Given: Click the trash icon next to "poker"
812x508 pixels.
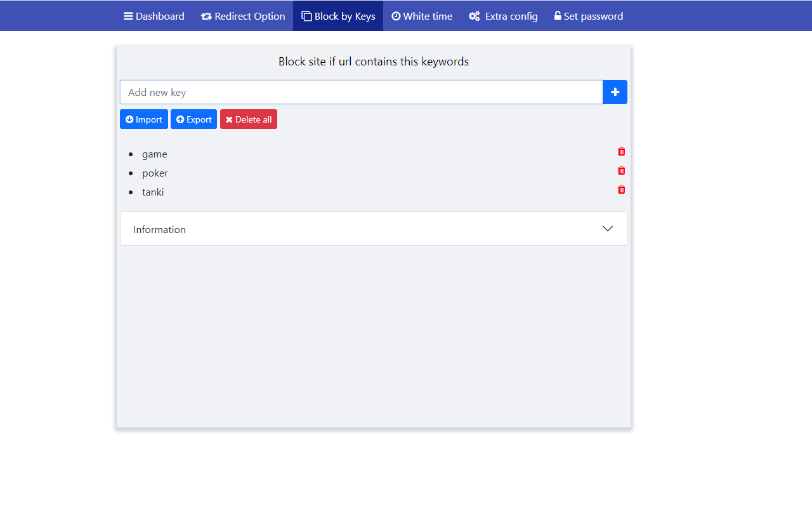Looking at the screenshot, I should [621, 170].
